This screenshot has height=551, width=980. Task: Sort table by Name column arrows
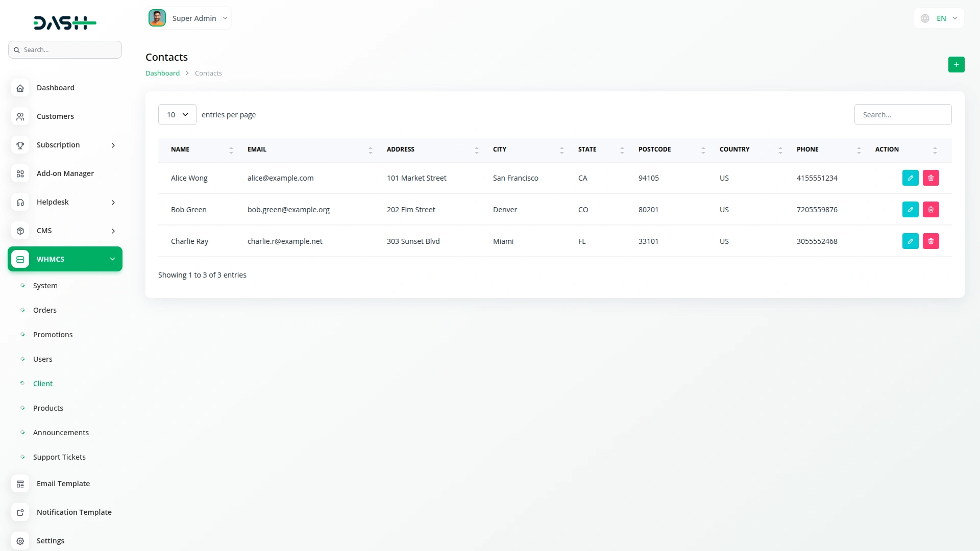tap(231, 150)
